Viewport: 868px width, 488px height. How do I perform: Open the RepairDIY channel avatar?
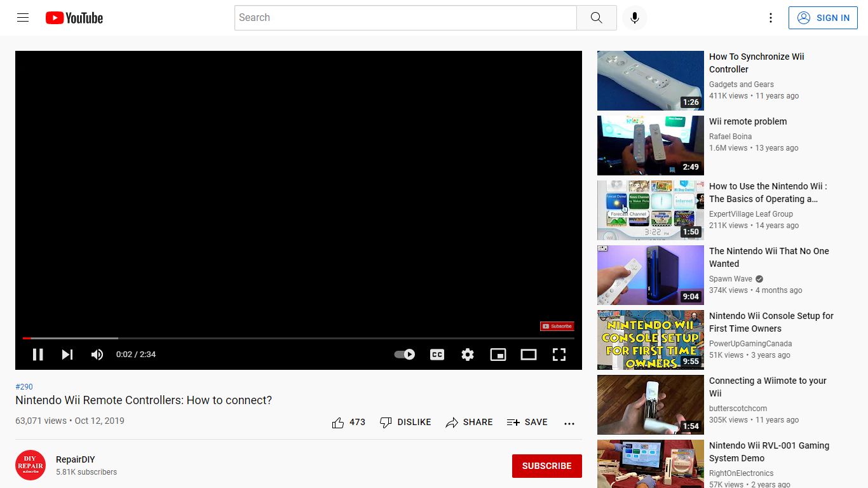[x=31, y=465]
